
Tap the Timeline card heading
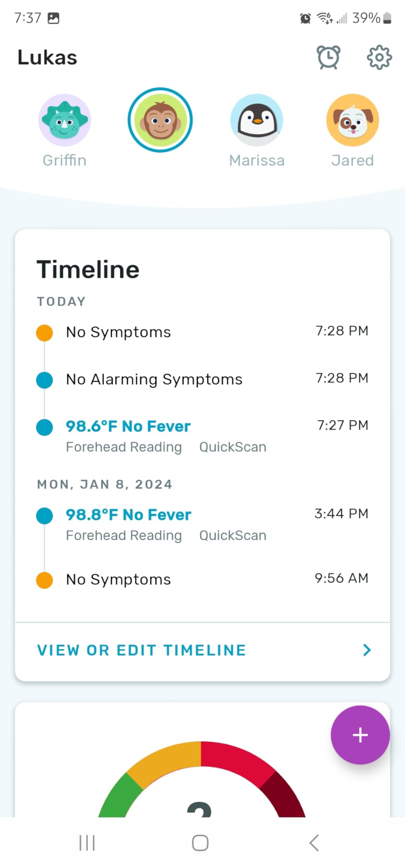click(88, 270)
